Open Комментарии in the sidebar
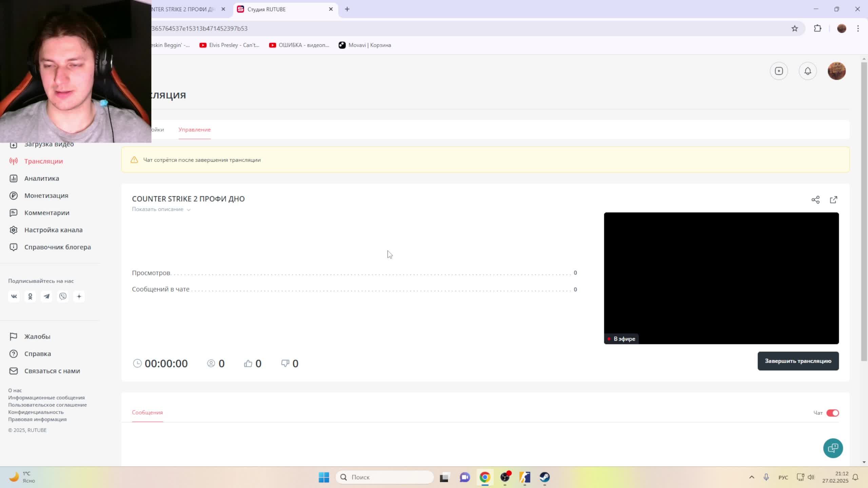This screenshot has width=868, height=488. (47, 213)
